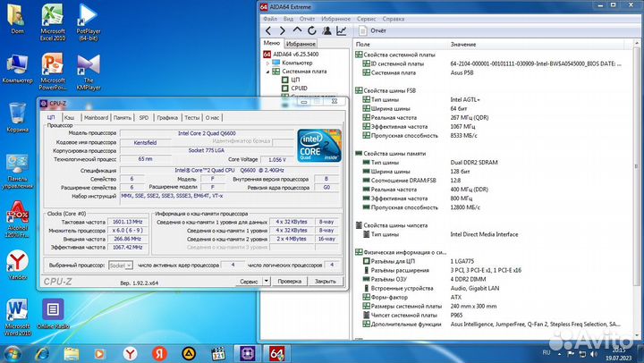Screen dimensions: 644x363
Task: Click AIDA64 graph chart toolbar icon
Action: 342,30
